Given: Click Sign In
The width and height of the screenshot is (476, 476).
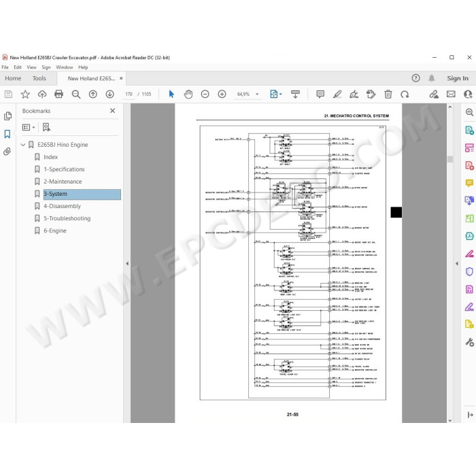Looking at the screenshot, I should click(458, 78).
